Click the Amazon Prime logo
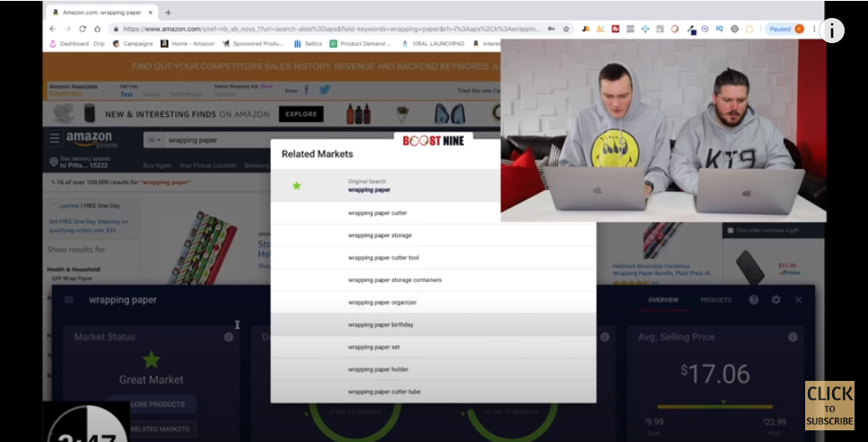The height and width of the screenshot is (442, 868). pos(92,139)
